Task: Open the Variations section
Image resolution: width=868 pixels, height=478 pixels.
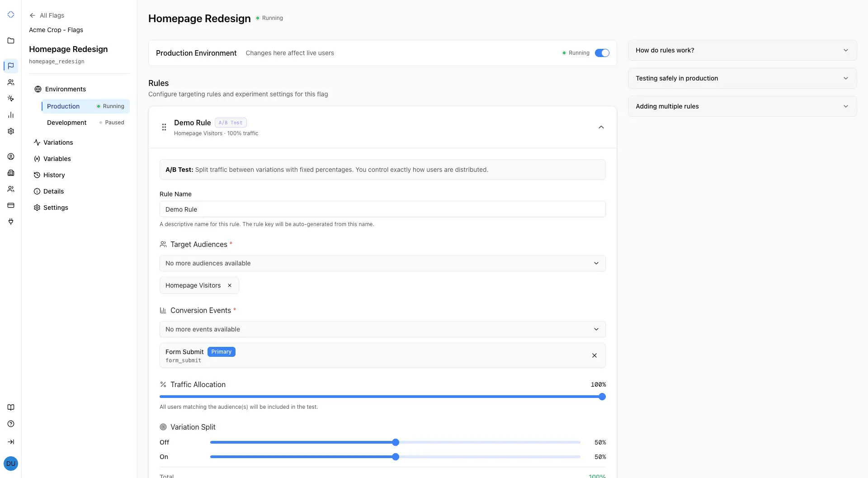Action: click(53, 142)
